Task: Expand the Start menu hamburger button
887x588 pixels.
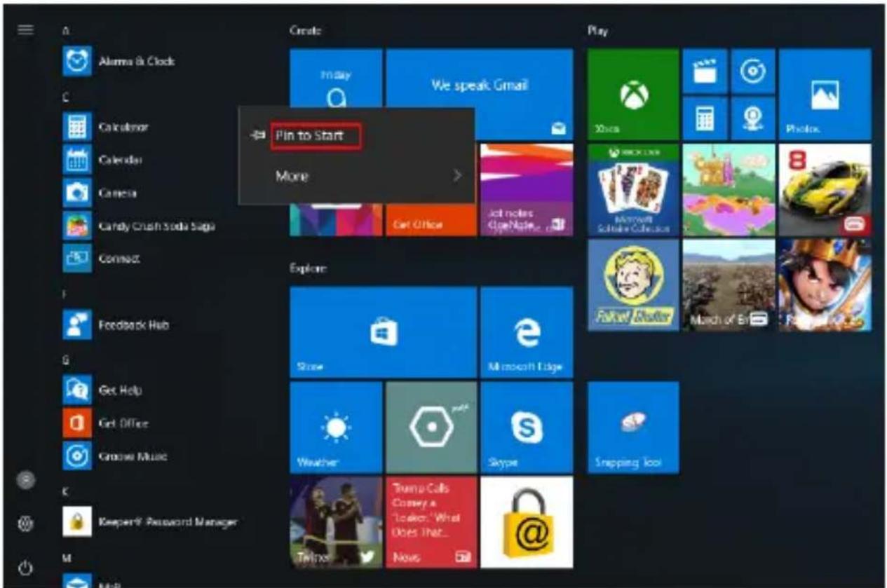Action: pyautogui.click(x=25, y=29)
